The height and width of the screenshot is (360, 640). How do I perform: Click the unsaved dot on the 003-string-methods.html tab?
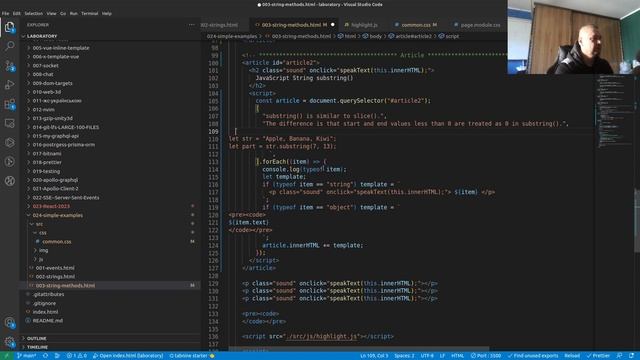tap(333, 25)
